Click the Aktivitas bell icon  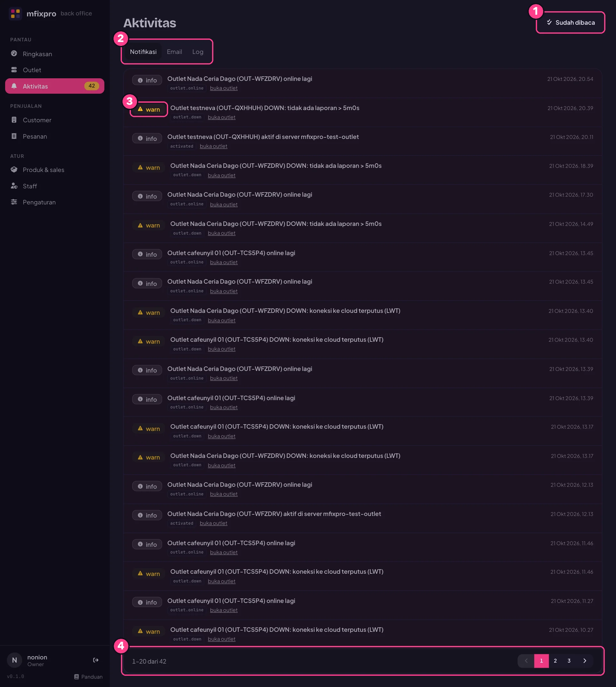click(14, 86)
